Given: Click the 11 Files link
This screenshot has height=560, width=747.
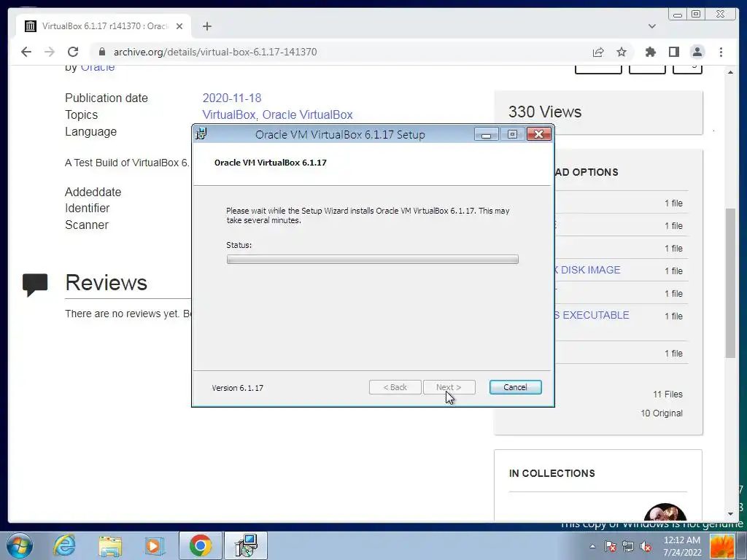Looking at the screenshot, I should pos(667,394).
